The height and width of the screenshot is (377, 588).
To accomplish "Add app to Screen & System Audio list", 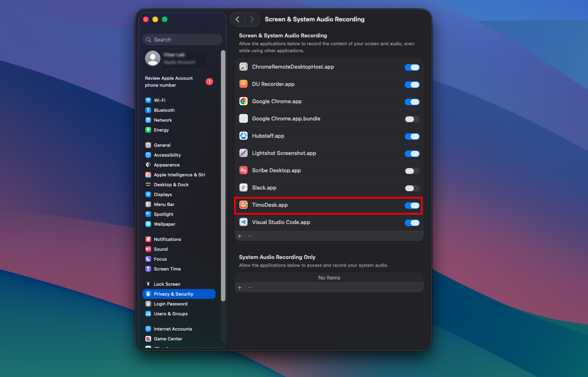I will click(240, 236).
